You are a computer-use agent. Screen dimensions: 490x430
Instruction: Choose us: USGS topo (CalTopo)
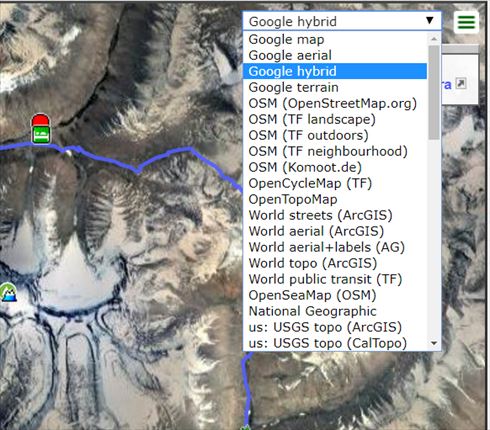335,343
